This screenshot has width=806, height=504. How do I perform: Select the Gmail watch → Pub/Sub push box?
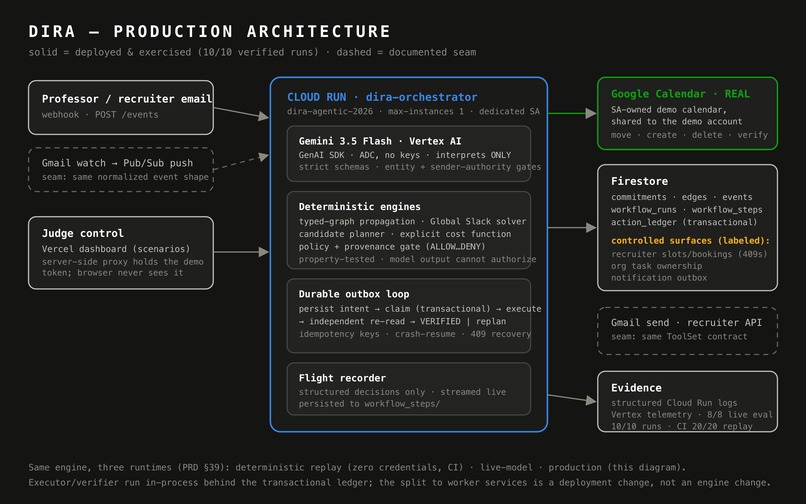121,170
